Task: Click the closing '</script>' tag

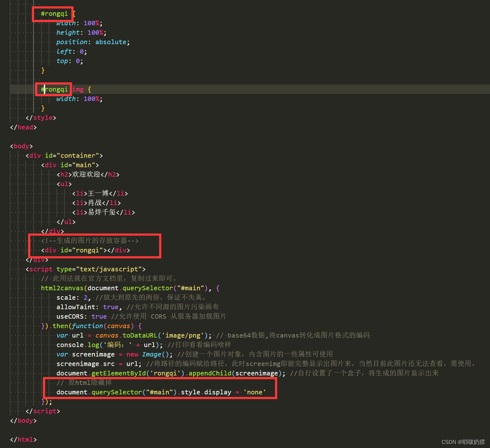Action: (x=43, y=411)
